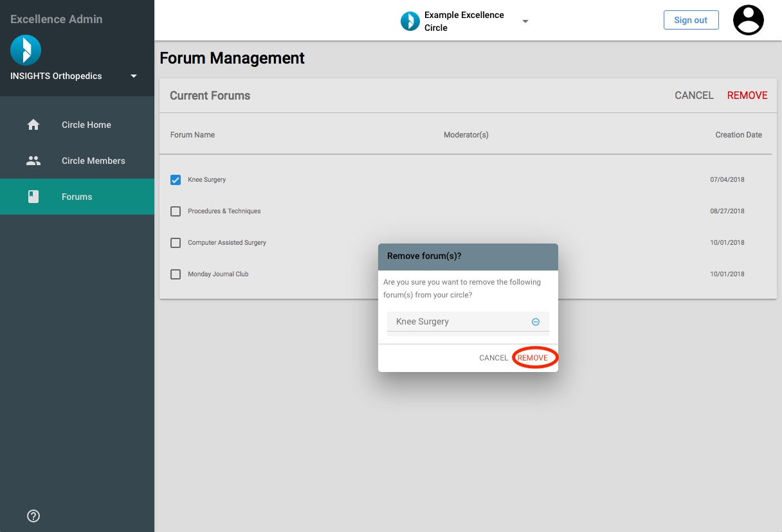Click the Moderator(s) column header
Viewport: 782px width, 532px height.
coord(466,135)
